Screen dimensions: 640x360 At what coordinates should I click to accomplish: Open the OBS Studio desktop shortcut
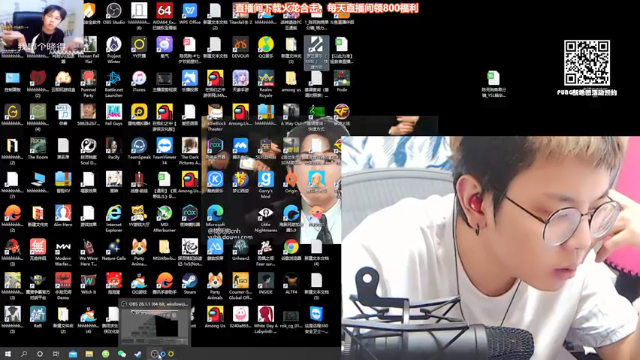click(114, 13)
